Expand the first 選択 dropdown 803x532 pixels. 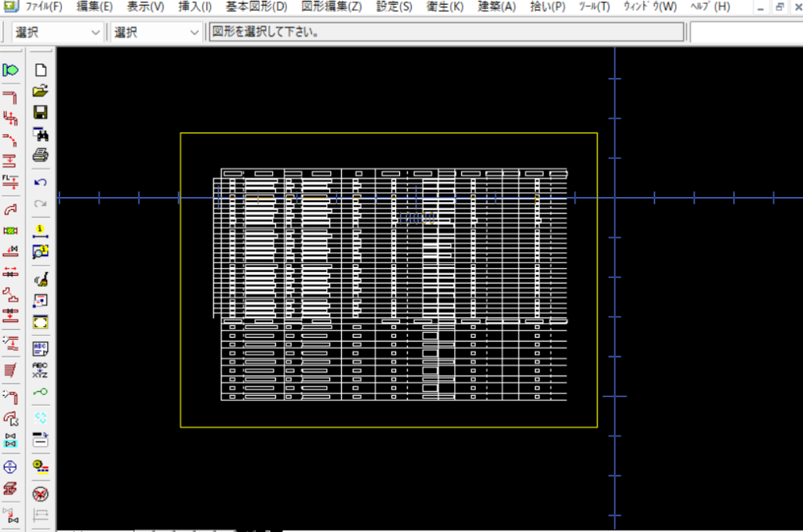coord(96,33)
